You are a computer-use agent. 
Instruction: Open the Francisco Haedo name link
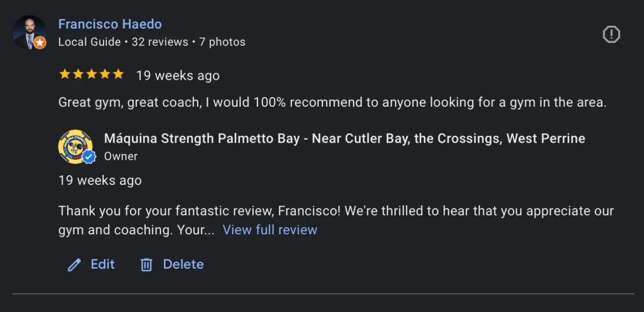[x=109, y=24]
